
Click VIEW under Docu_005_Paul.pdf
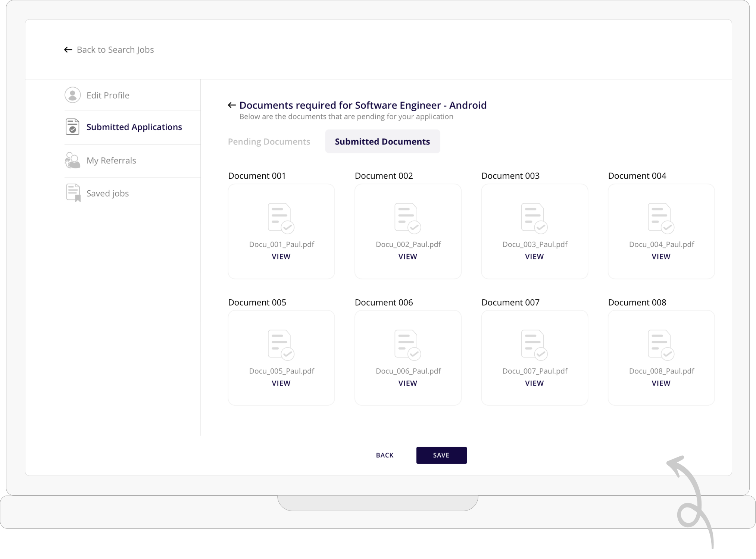281,383
